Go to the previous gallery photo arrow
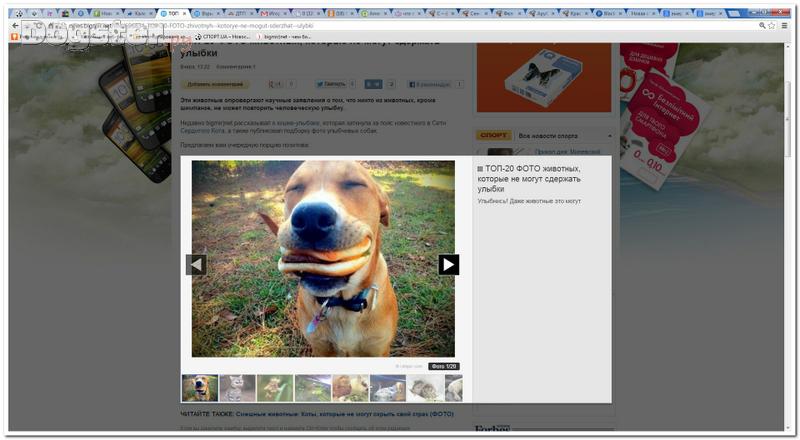 196,264
